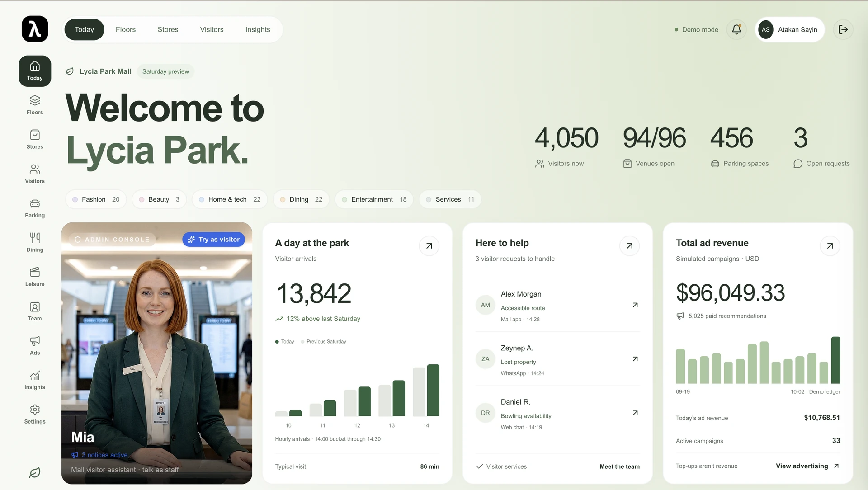The width and height of the screenshot is (868, 490).
Task: Open Leisure in the left sidebar
Action: [35, 277]
